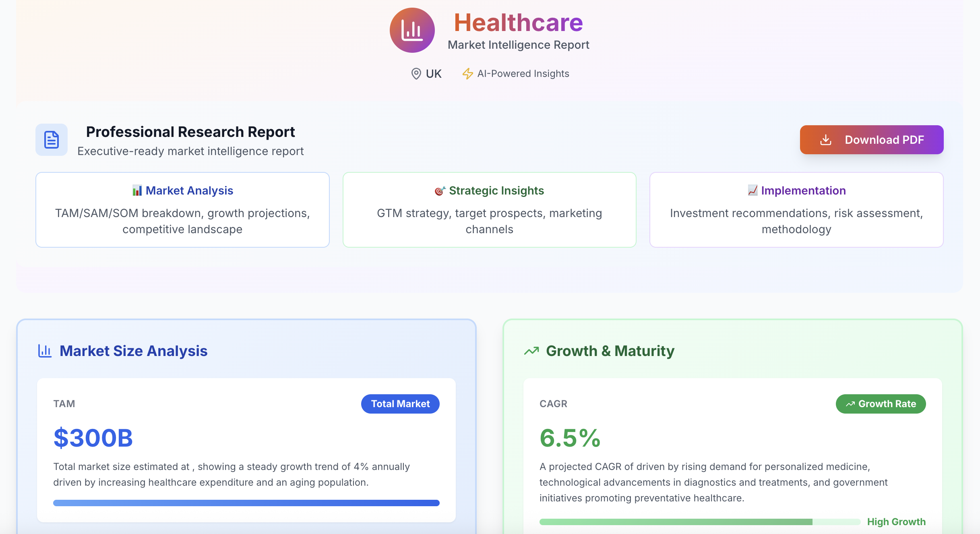The width and height of the screenshot is (980, 534).
Task: Select the Total Market badge
Action: [x=400, y=404]
